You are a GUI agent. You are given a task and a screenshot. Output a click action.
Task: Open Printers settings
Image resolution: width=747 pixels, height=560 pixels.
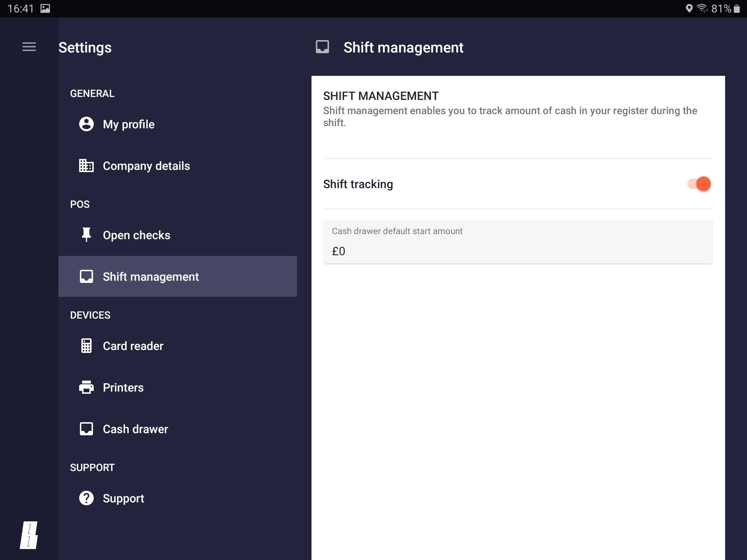[x=178, y=388]
